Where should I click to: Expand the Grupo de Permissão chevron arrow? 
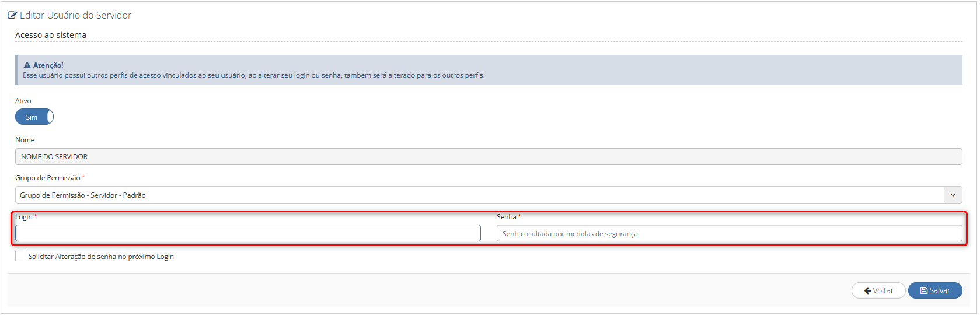tap(953, 195)
